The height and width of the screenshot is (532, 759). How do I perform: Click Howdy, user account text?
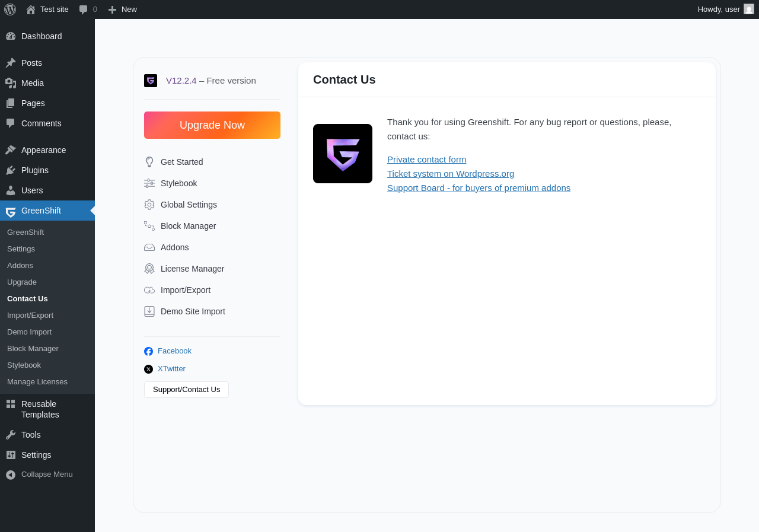719,9
